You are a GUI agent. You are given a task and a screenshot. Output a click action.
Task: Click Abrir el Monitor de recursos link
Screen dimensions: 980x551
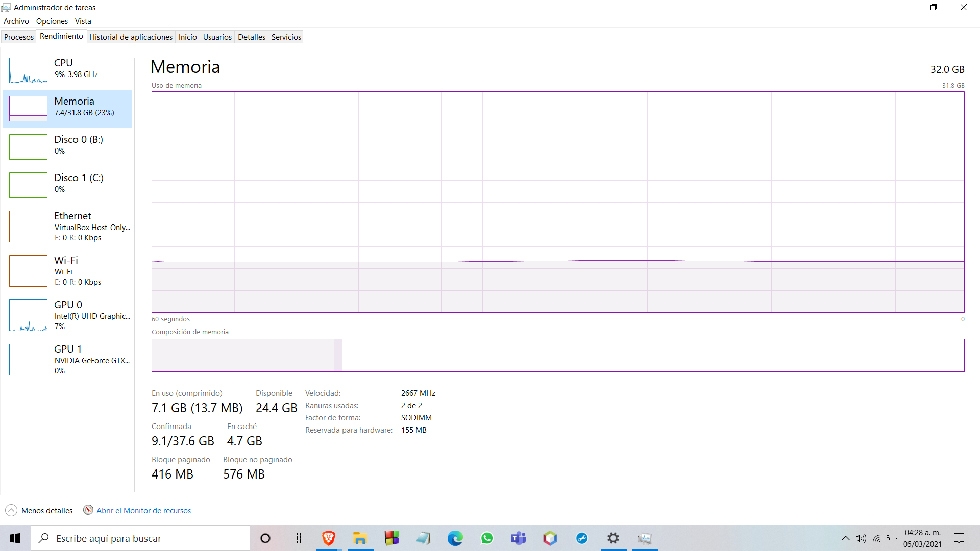pos(143,510)
